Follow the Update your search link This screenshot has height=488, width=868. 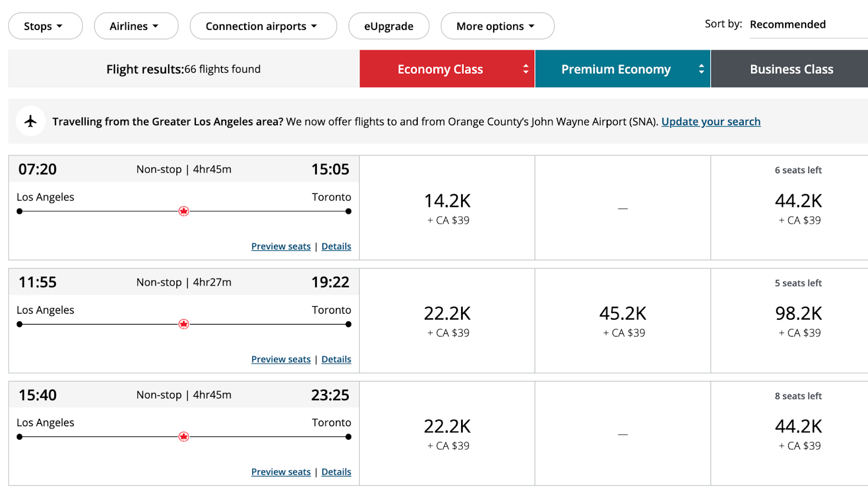pyautogui.click(x=711, y=122)
